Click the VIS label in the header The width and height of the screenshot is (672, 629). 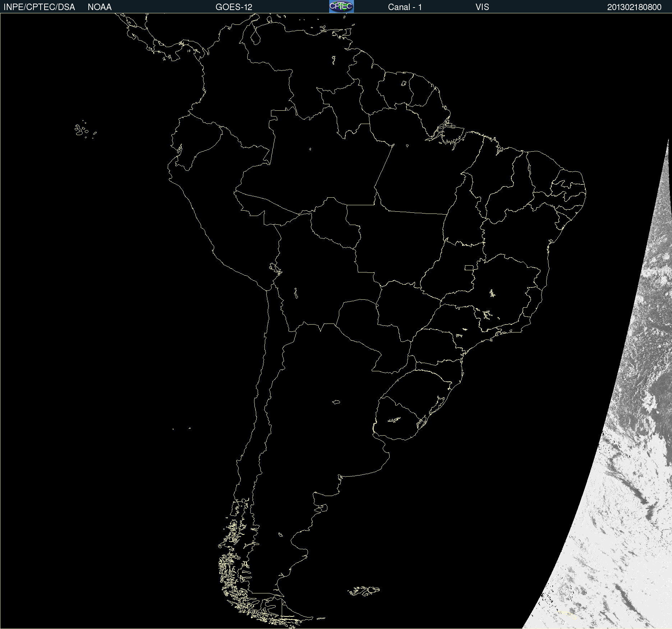482,7
